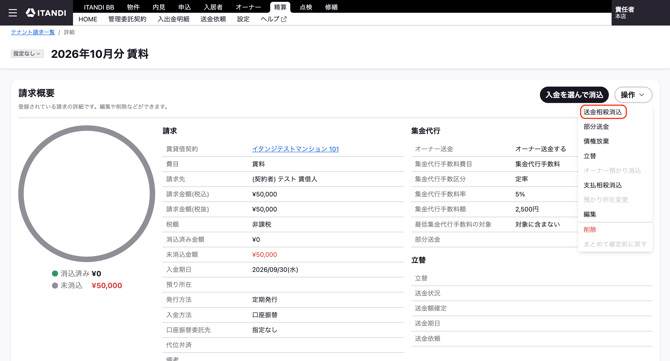Screen dimensions: 670x361
Task: Open the external link ヘルプ item
Action: 273,19
